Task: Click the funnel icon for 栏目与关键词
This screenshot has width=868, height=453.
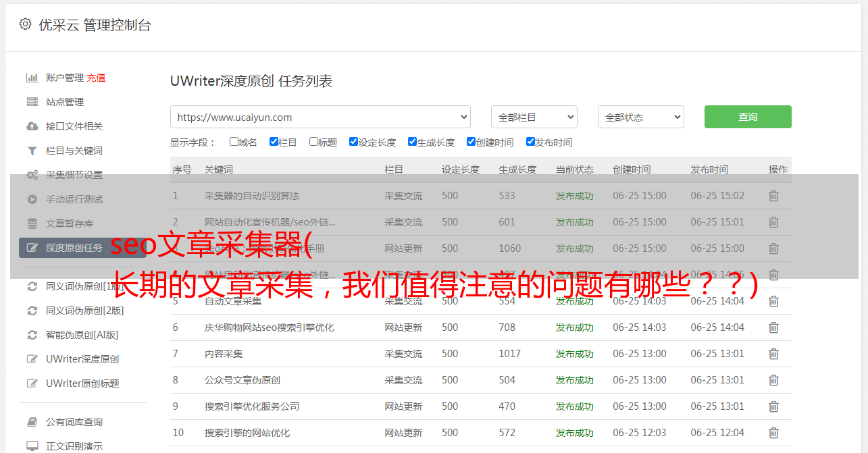Action: pyautogui.click(x=32, y=151)
